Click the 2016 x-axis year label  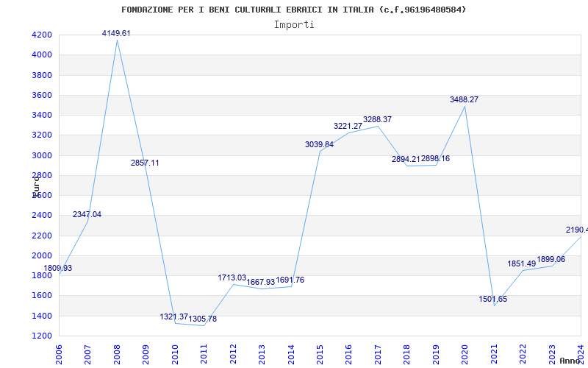click(x=348, y=354)
